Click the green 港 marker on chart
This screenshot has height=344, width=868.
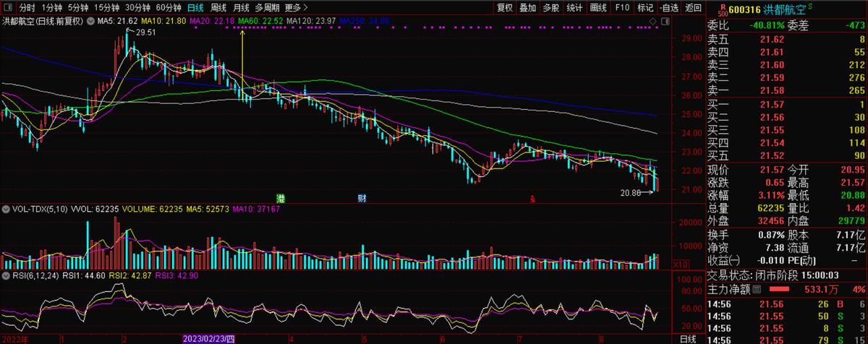281,197
